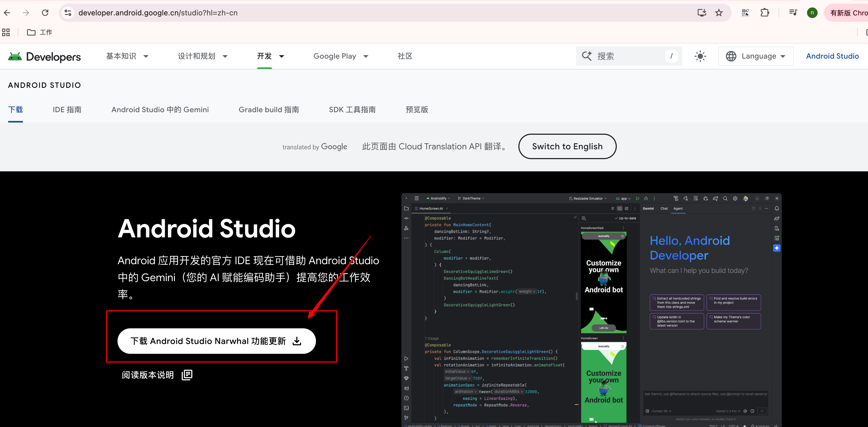Click 'Make my Theme's color scheme warmer' chip
868x427 pixels.
tap(734, 321)
